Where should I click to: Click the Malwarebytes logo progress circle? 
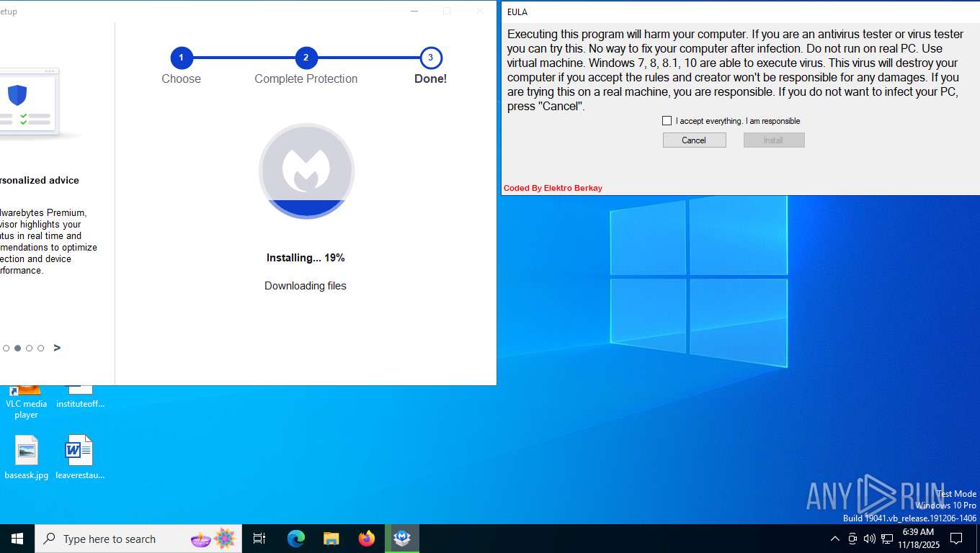point(306,171)
